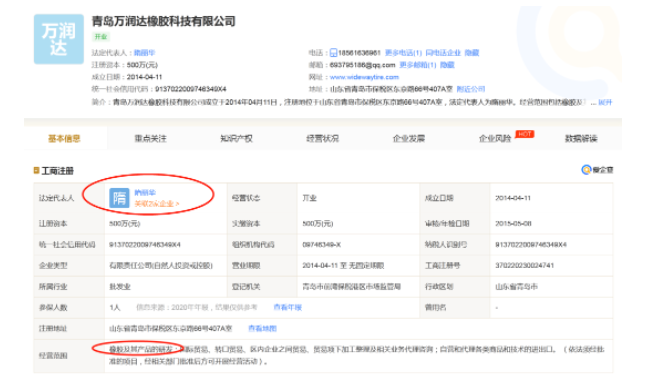The height and width of the screenshot is (384, 666).
Task: Open the 附近公司 link after address
Action: 471,89
